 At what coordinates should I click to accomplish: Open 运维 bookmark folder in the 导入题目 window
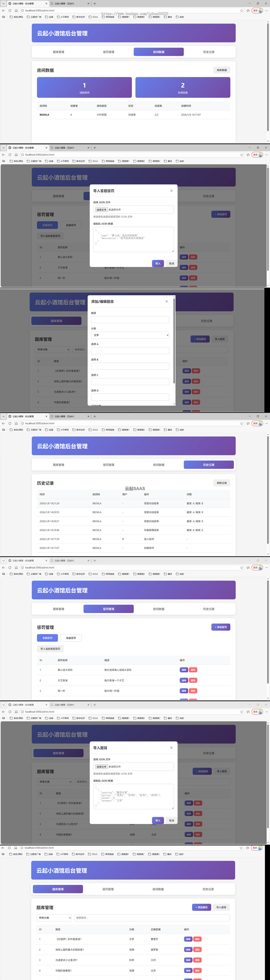click(49, 718)
